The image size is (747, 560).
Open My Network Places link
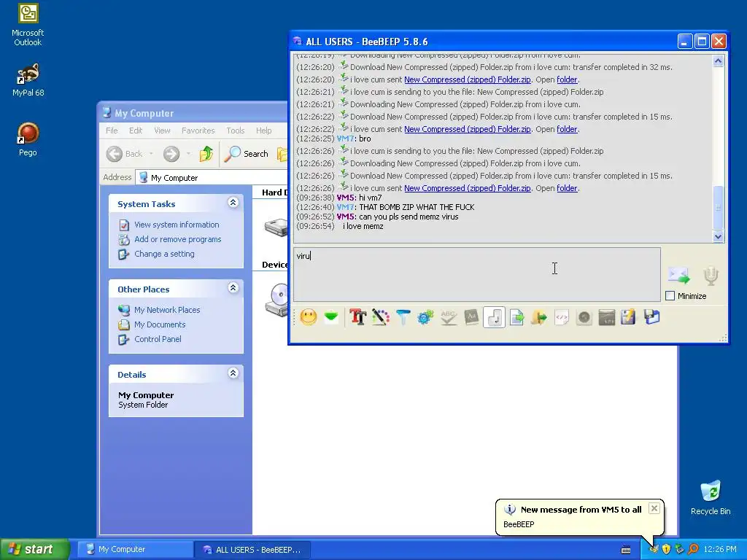[x=167, y=310]
